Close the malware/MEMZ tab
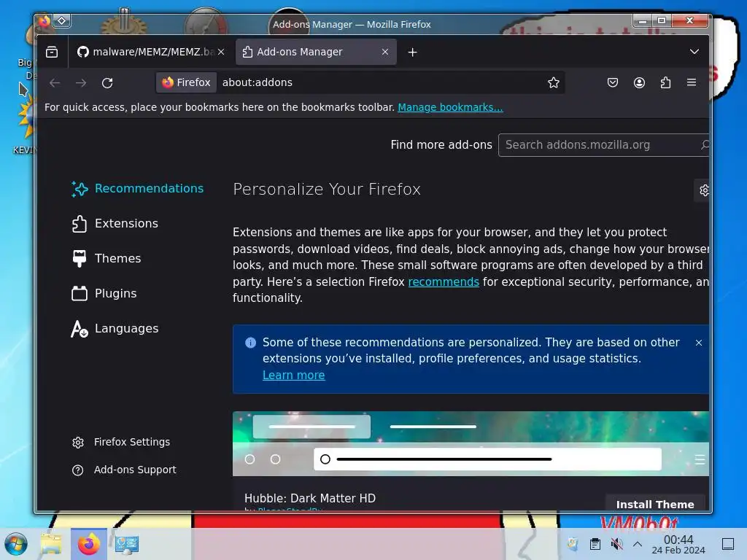Viewport: 747px width, 560px height. 221,52
